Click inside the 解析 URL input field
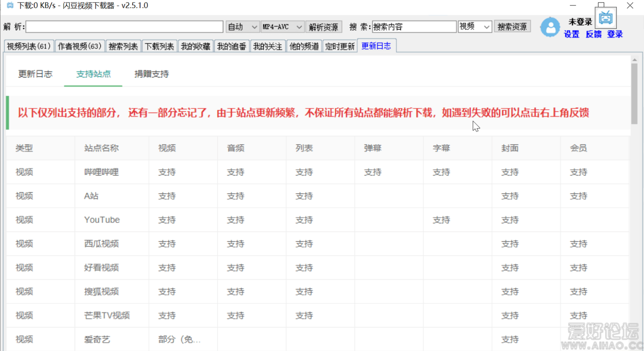644x351 pixels. 124,26
